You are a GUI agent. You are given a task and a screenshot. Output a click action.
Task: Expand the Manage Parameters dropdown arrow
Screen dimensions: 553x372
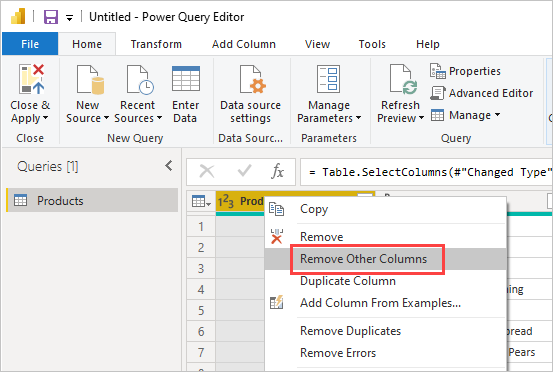click(x=358, y=118)
